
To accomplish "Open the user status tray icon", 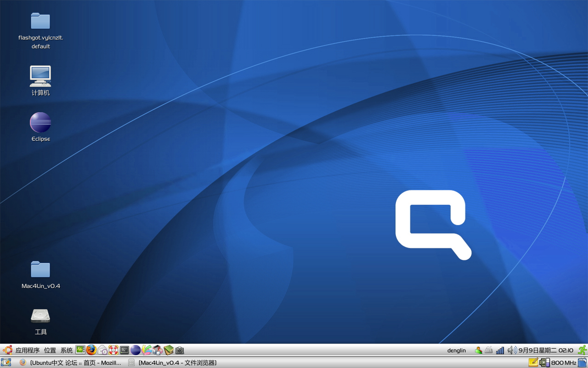I will click(x=479, y=350).
